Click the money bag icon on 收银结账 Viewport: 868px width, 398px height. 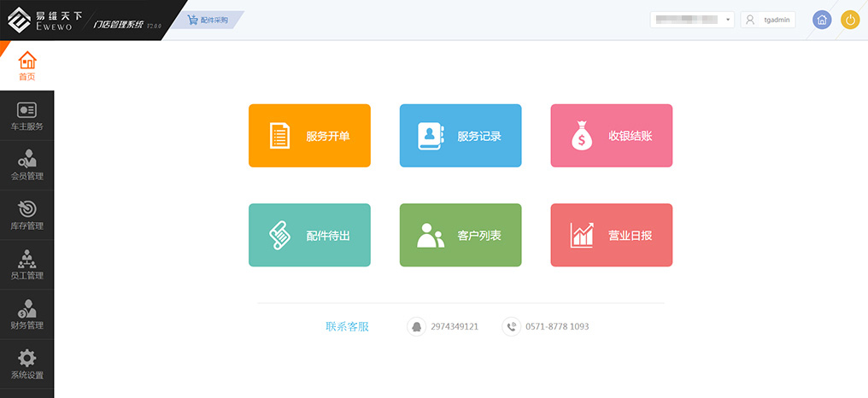click(x=582, y=136)
